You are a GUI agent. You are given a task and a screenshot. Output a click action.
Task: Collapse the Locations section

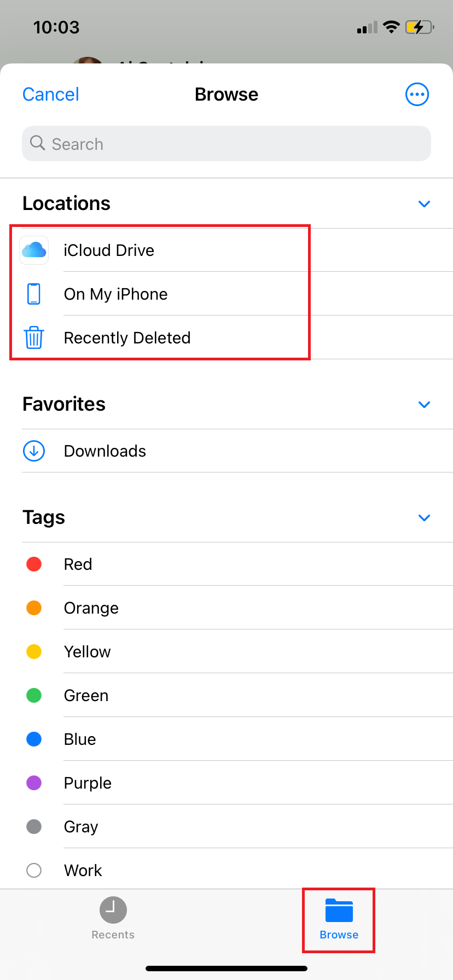point(425,203)
